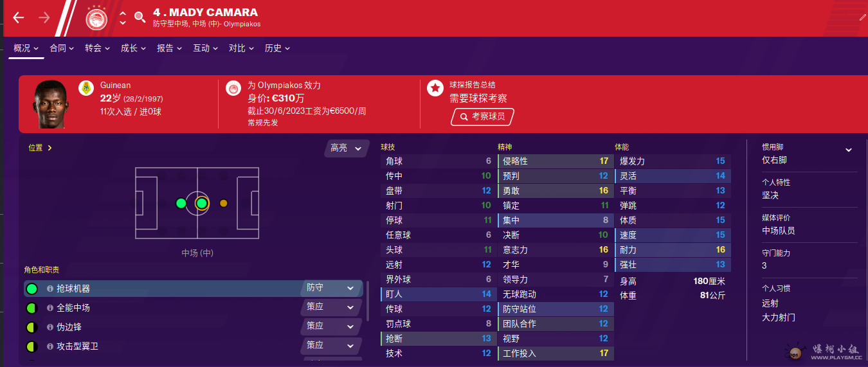Image resolution: width=868 pixels, height=367 pixels.
Task: Click the pencil edit icon at top right
Action: pyautogui.click(x=862, y=17)
